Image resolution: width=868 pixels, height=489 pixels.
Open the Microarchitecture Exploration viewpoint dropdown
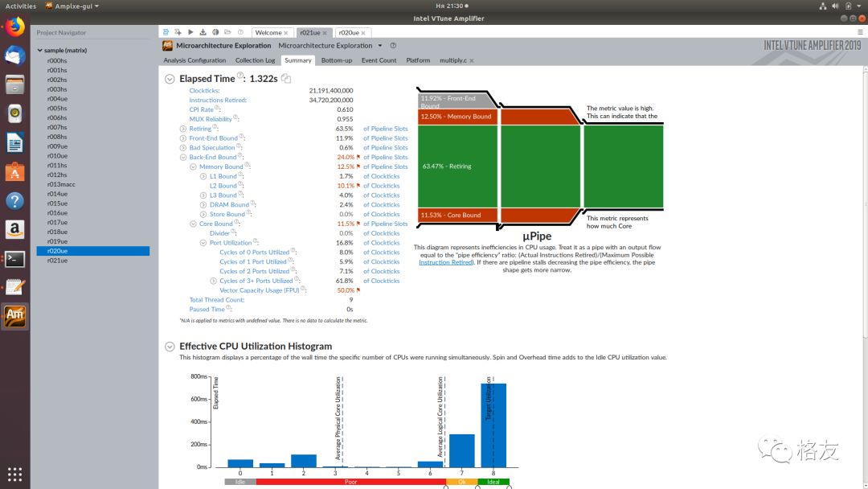click(x=379, y=45)
